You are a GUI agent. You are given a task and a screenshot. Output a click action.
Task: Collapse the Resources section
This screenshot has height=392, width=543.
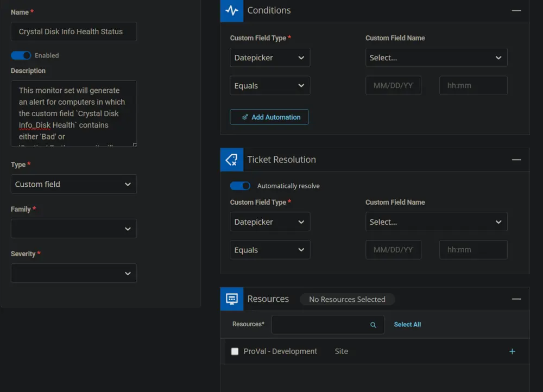click(516, 299)
